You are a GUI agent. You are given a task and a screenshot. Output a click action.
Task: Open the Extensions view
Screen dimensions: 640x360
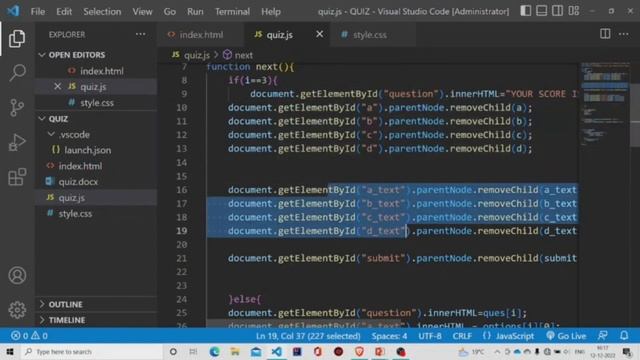point(17,177)
